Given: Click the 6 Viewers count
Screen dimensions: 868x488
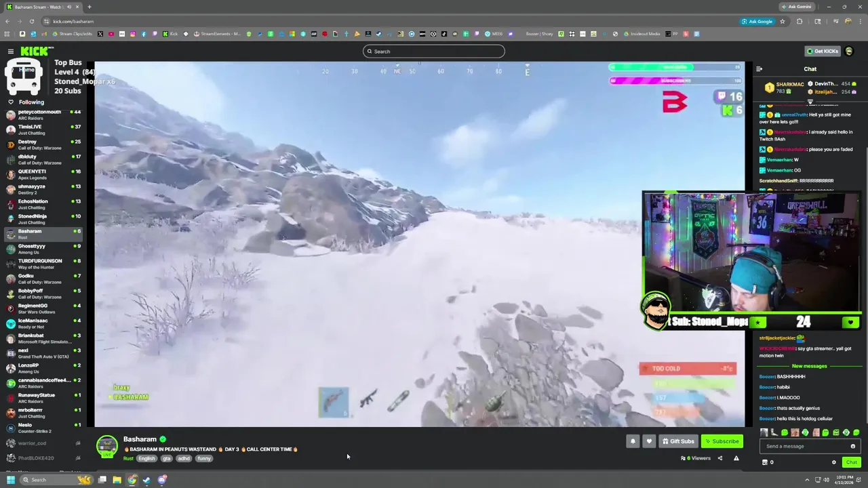Looking at the screenshot, I should [696, 458].
